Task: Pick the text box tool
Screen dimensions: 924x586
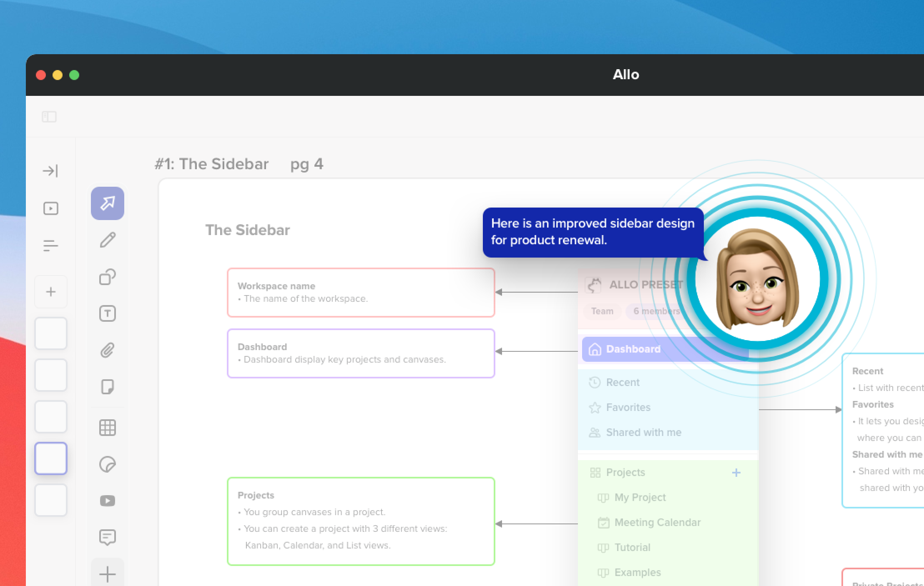Action: point(108,313)
